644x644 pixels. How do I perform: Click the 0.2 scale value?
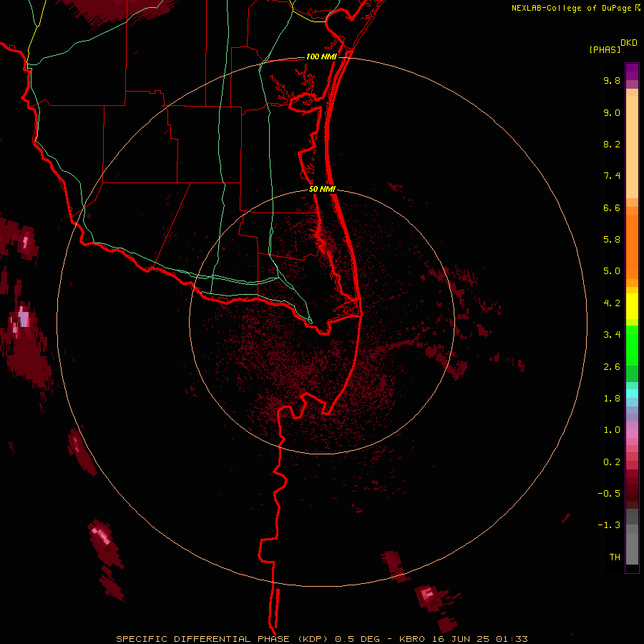click(x=612, y=462)
